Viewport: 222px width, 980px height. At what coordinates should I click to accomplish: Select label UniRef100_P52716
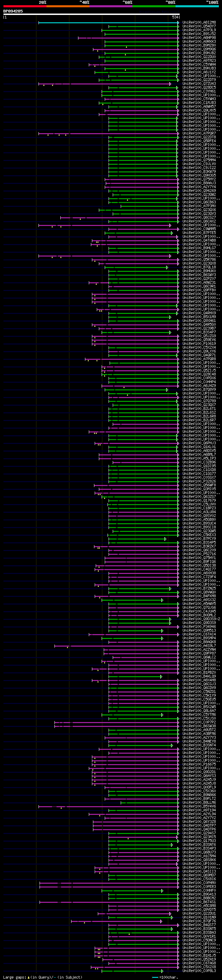199,554
